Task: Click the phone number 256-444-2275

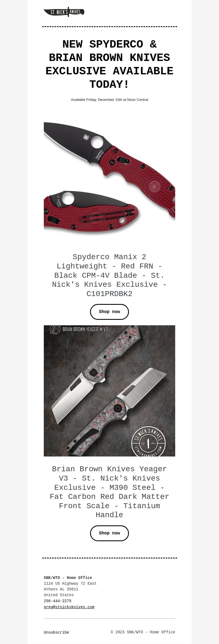Action: 57,601
